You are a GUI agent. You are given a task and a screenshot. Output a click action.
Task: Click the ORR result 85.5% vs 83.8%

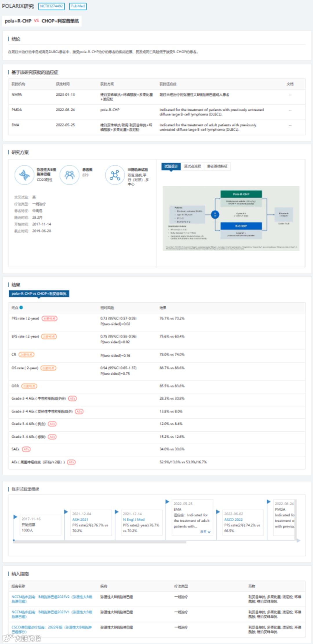tap(172, 386)
